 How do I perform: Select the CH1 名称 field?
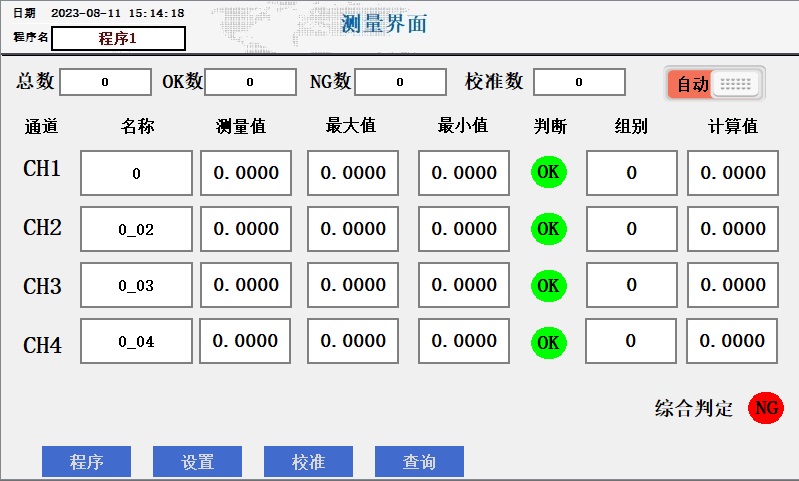click(x=137, y=173)
